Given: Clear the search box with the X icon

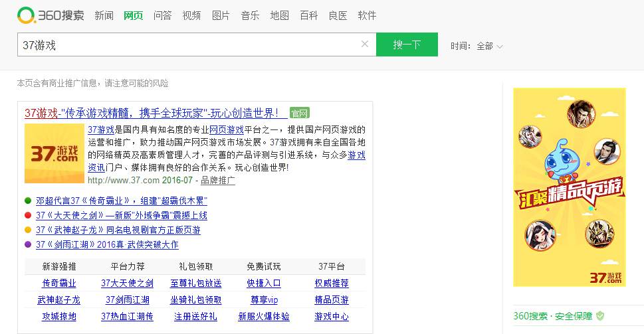Looking at the screenshot, I should point(364,44).
